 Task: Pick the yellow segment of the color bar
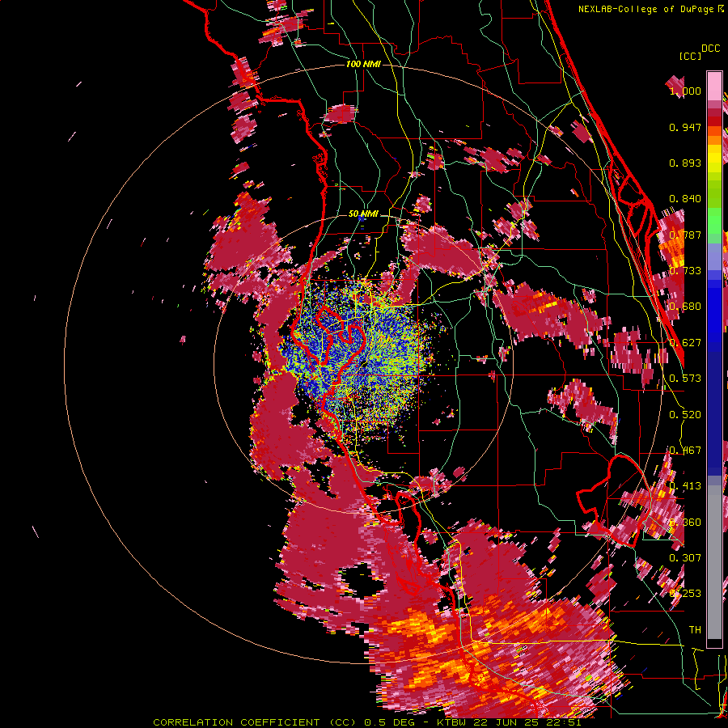click(714, 159)
